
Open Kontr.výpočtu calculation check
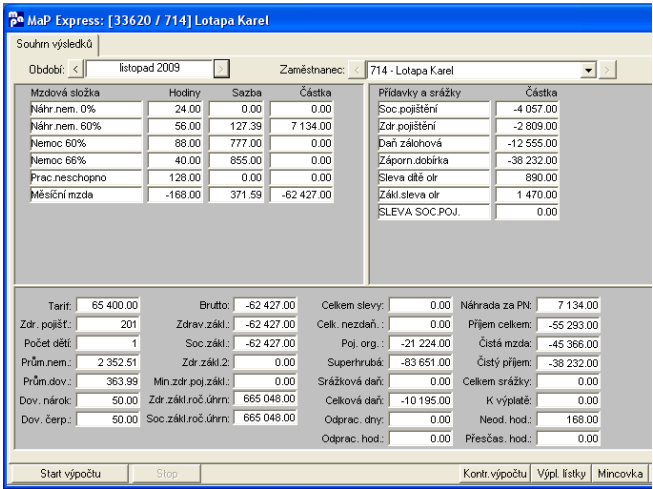pos(495,474)
